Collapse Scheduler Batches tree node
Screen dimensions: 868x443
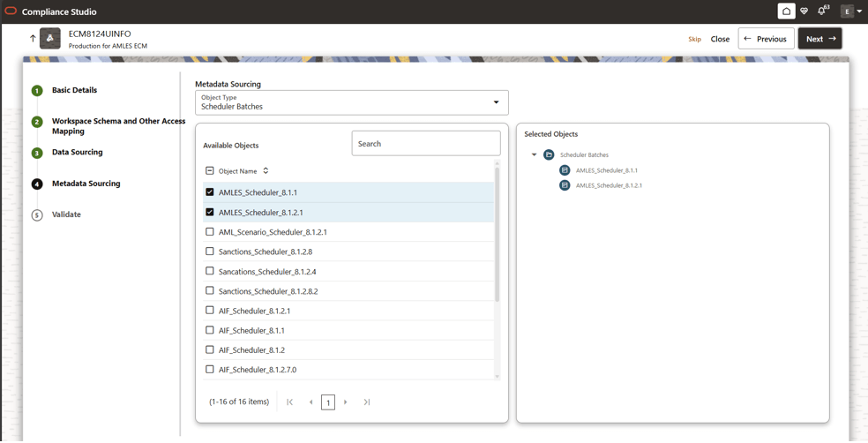[535, 154]
